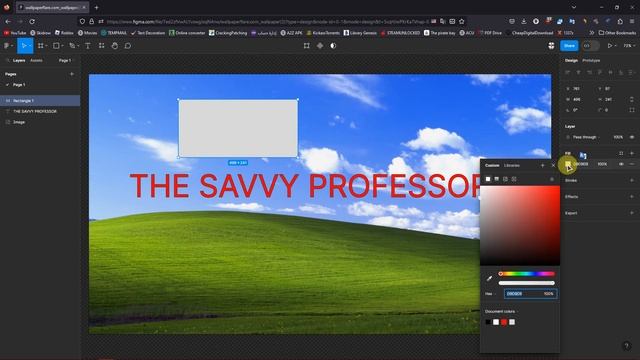
Task: Click the Align top icon
Action: click(600, 72)
